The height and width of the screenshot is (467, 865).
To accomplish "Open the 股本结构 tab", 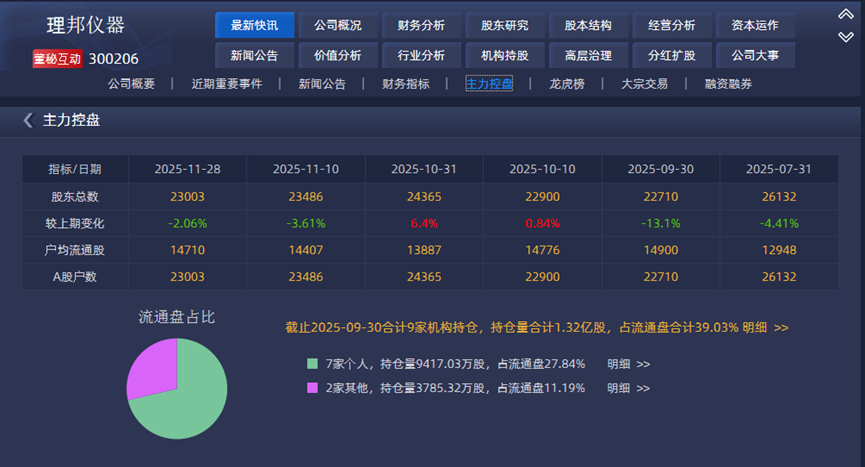I will (588, 25).
